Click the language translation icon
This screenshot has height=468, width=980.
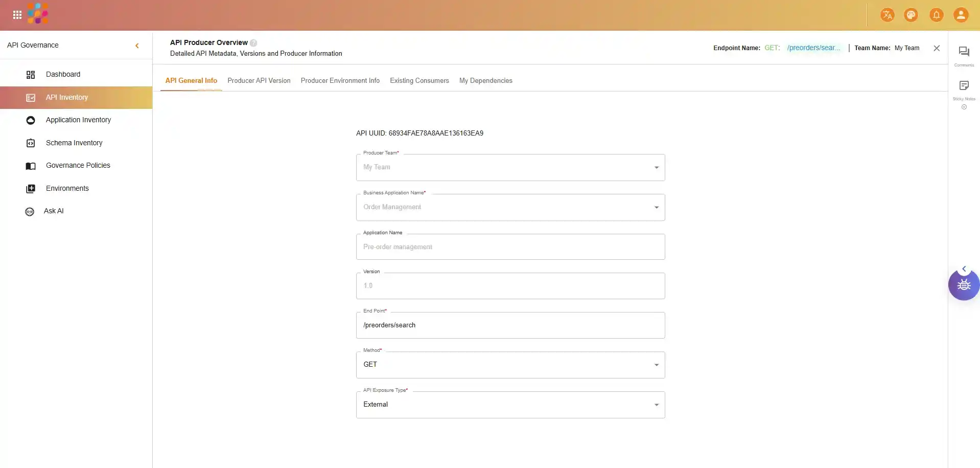[x=887, y=15]
